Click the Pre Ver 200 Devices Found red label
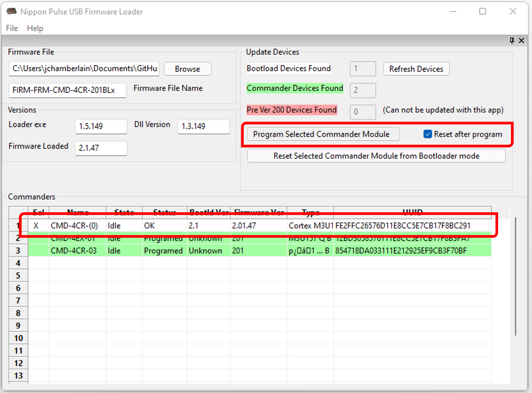 coord(292,110)
